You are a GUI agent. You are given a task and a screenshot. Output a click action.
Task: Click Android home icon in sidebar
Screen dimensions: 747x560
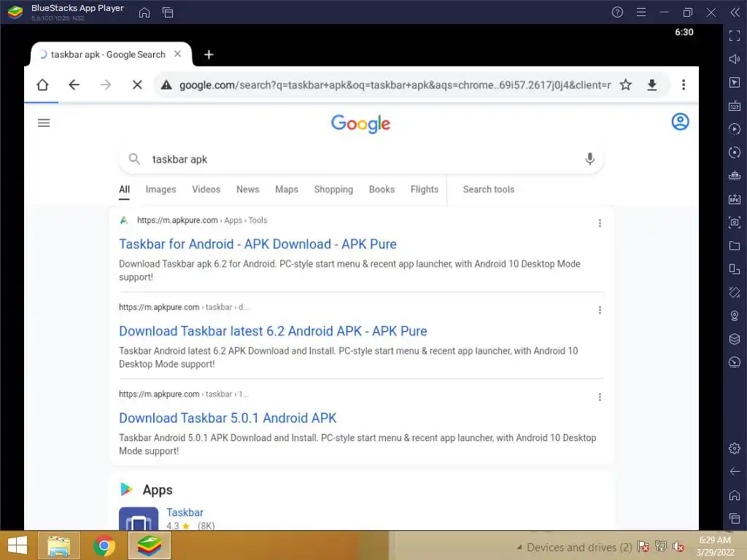tap(735, 495)
